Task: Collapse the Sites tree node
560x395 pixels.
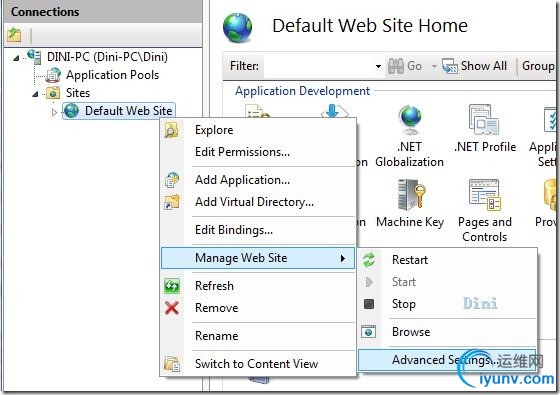Action: pos(35,94)
